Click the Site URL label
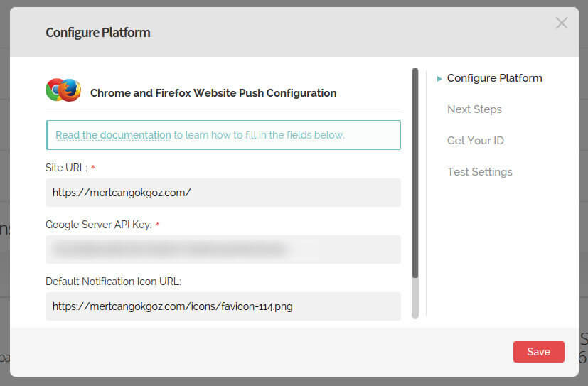The height and width of the screenshot is (386, 588). point(66,168)
